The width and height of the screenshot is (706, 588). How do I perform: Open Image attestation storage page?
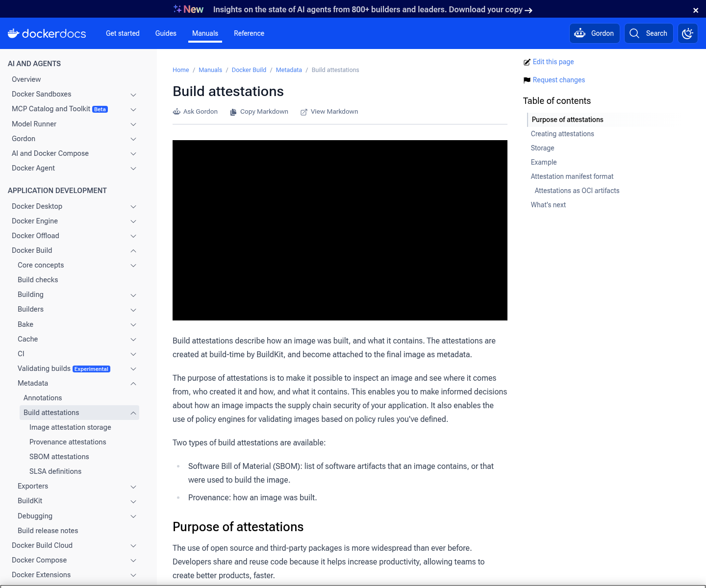click(x=70, y=427)
